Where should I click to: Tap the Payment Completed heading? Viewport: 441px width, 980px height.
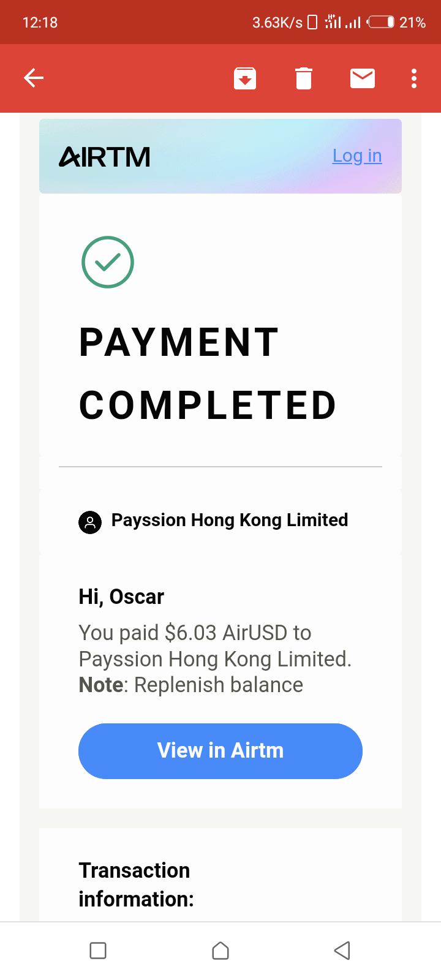208,374
